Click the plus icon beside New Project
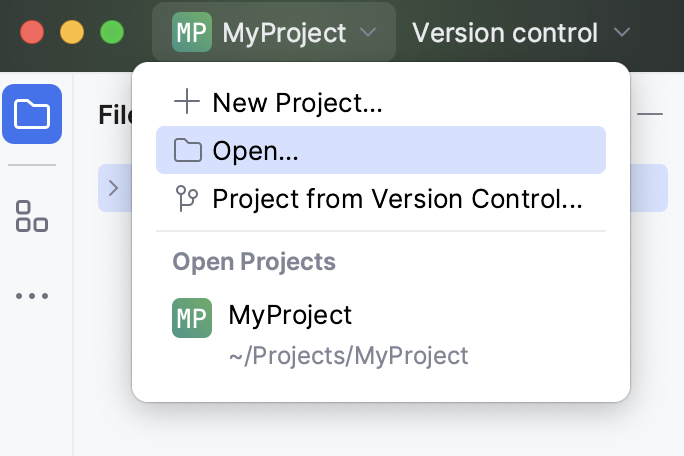 pos(187,101)
